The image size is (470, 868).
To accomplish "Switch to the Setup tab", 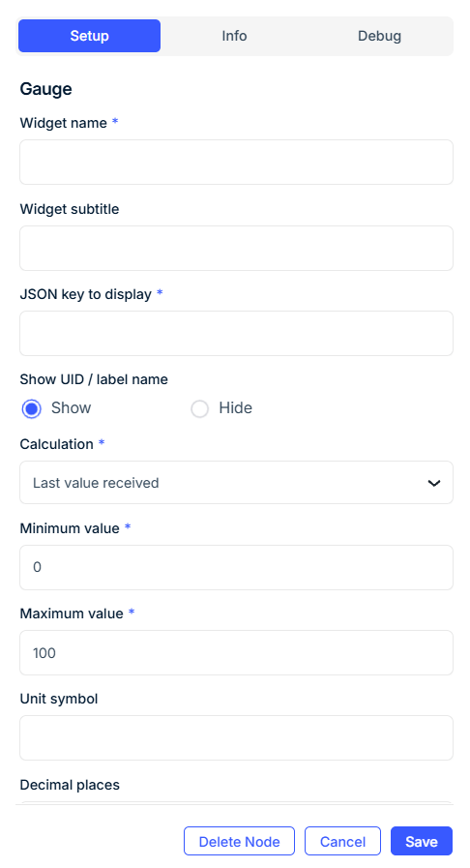I will 90,36.
